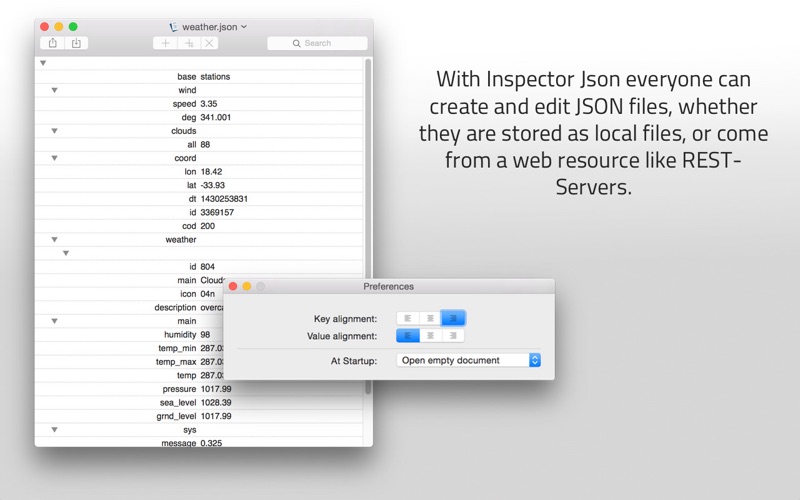Click the share/export toolbar icon
The width and height of the screenshot is (800, 500).
tap(53, 43)
